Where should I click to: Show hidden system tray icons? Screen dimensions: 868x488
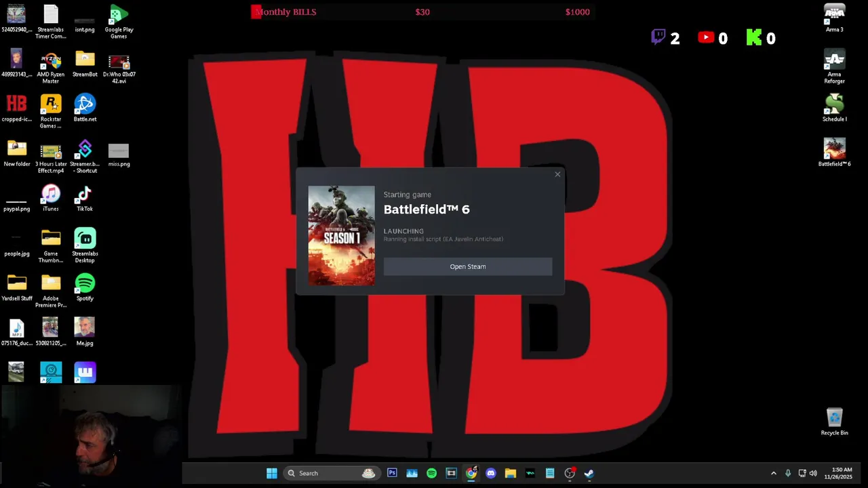coord(774,473)
